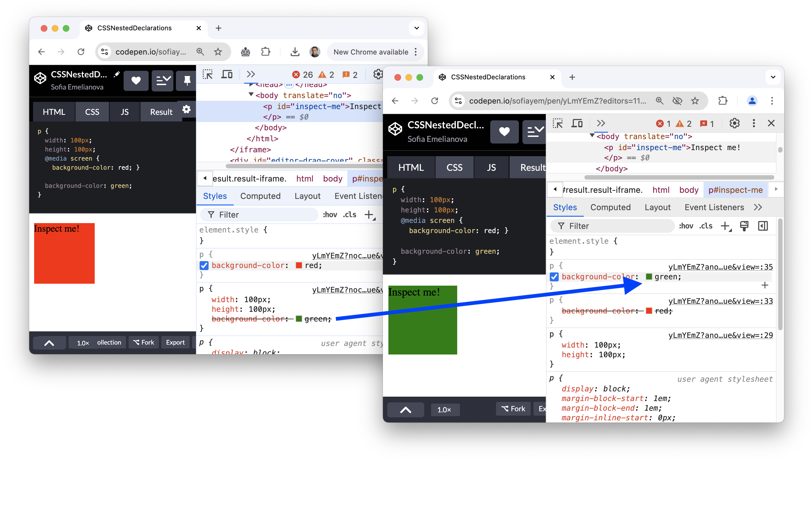Click the inspect element picker icon
The height and width of the screenshot is (525, 812).
pos(208,74)
